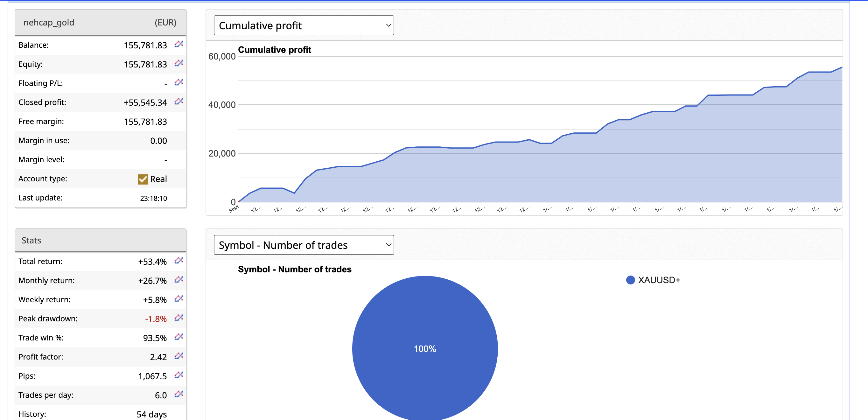Viewport: 868px width, 420px height.
Task: Expand Symbol - Number of trades dropdown
Action: point(303,245)
